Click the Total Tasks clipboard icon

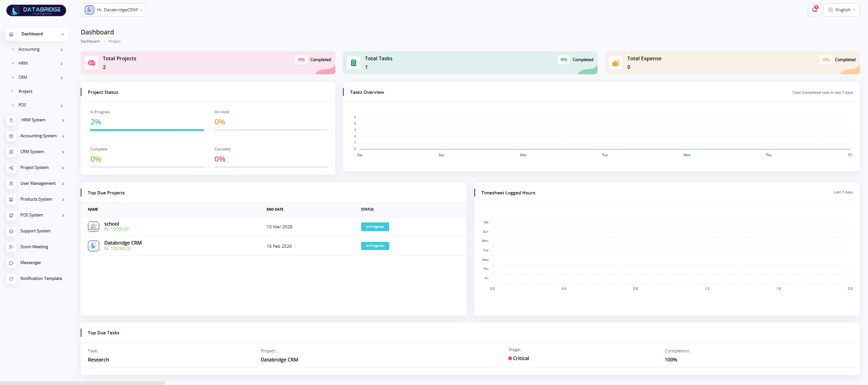pyautogui.click(x=354, y=63)
